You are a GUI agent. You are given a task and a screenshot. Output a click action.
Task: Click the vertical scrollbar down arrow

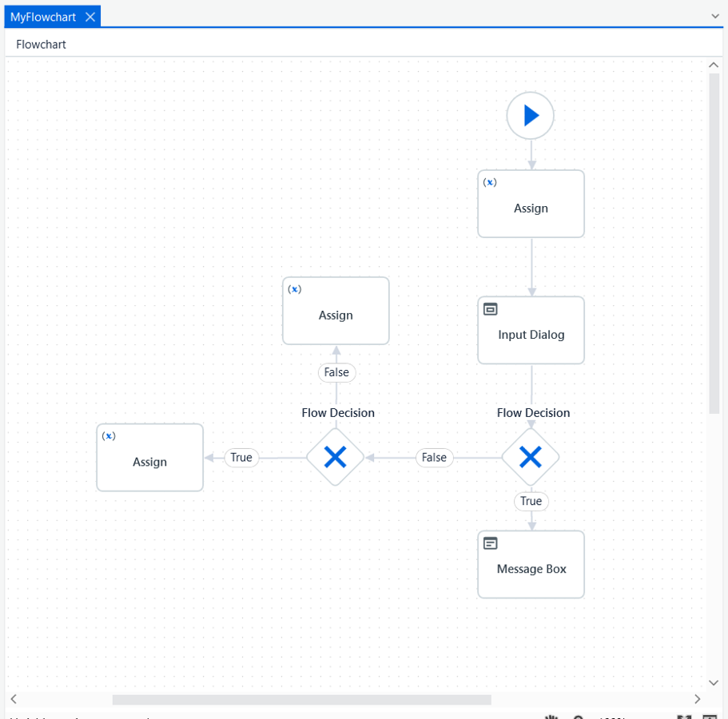point(714,683)
